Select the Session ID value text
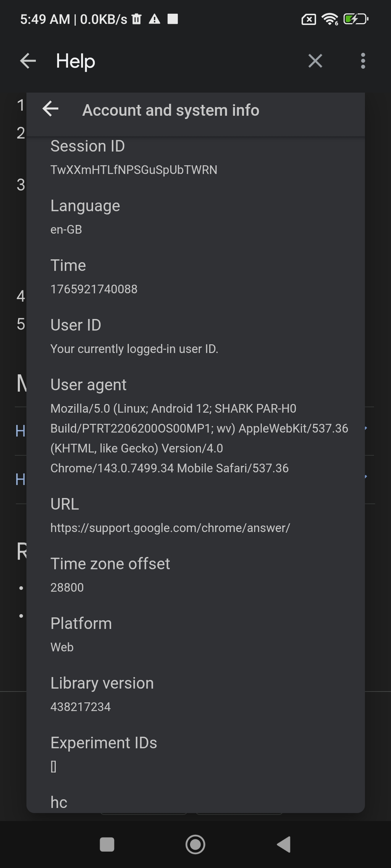 (x=134, y=170)
